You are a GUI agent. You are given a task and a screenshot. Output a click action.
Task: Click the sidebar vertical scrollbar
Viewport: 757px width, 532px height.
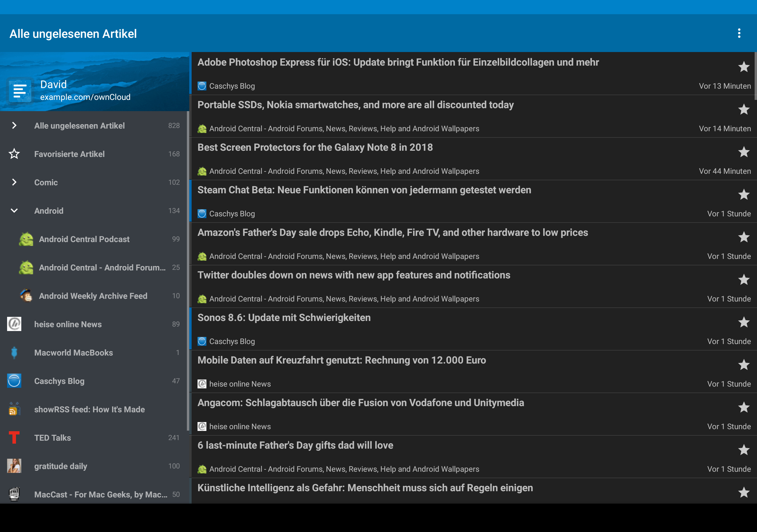[188, 270]
